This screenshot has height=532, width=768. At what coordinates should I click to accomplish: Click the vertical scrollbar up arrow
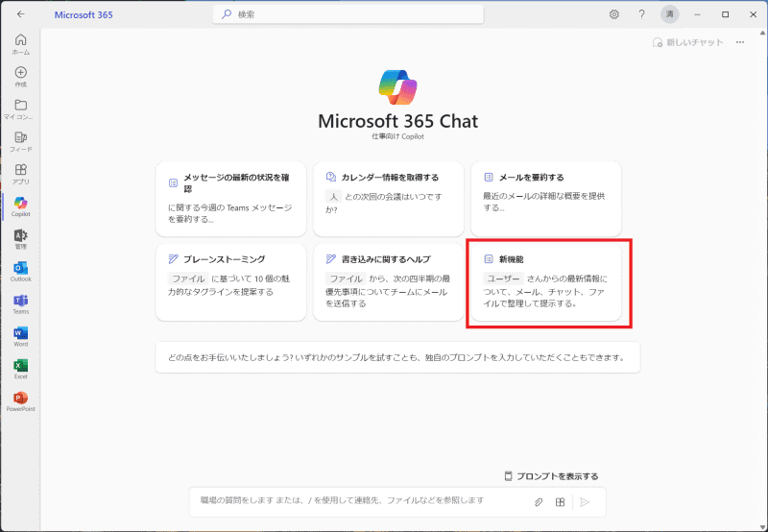point(762,34)
